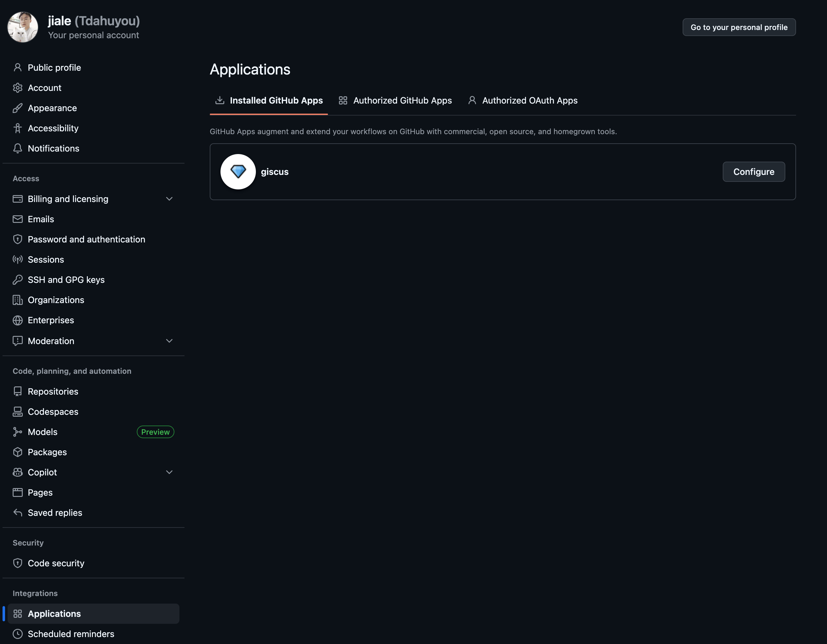
Task: Open Scheduled reminders settings page
Action: tap(71, 634)
